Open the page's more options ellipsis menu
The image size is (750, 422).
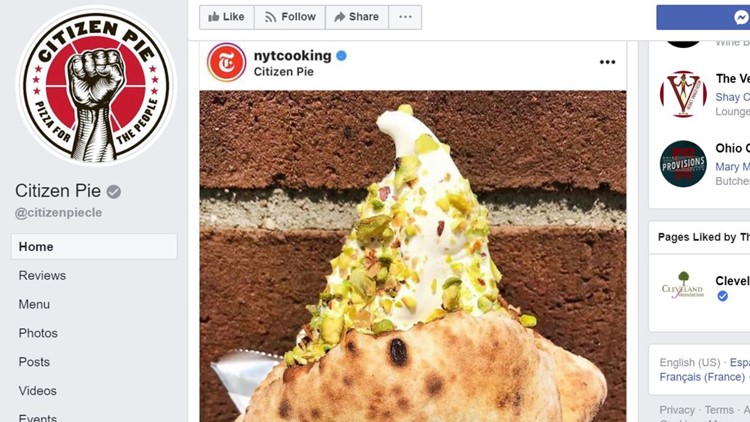(x=405, y=17)
